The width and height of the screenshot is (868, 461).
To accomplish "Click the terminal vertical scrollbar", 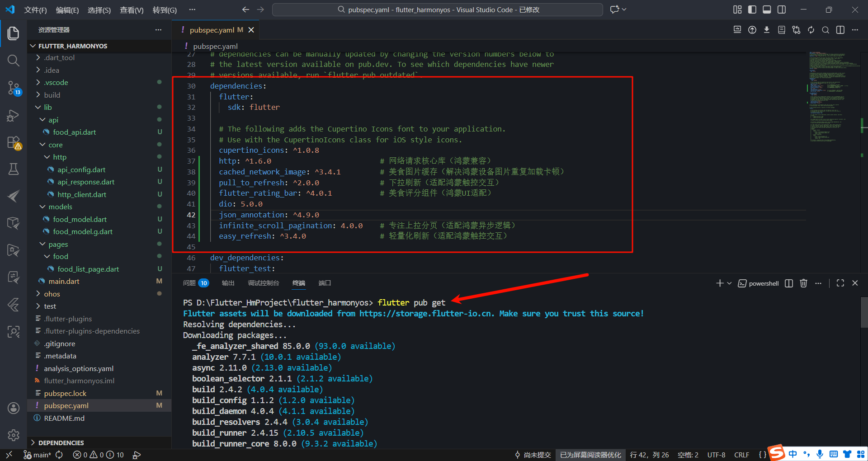I will click(x=864, y=312).
